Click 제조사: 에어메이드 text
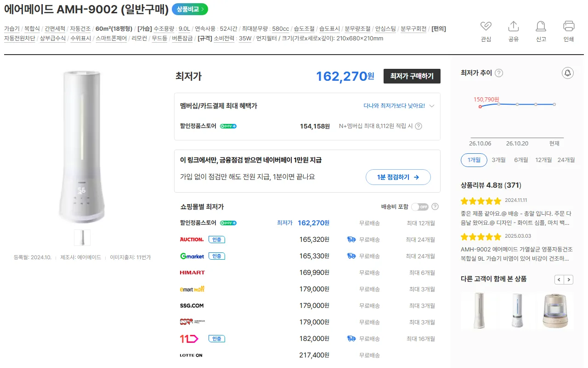This screenshot has width=588, height=368. click(x=80, y=257)
